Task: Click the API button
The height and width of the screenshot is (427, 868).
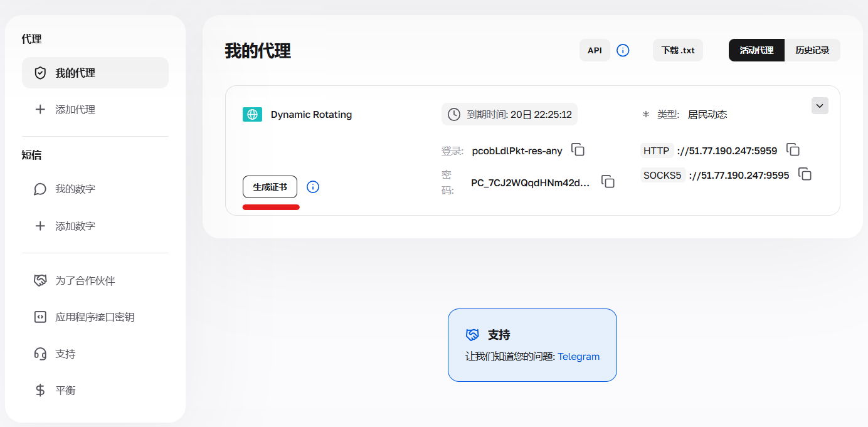Action: pyautogui.click(x=595, y=50)
